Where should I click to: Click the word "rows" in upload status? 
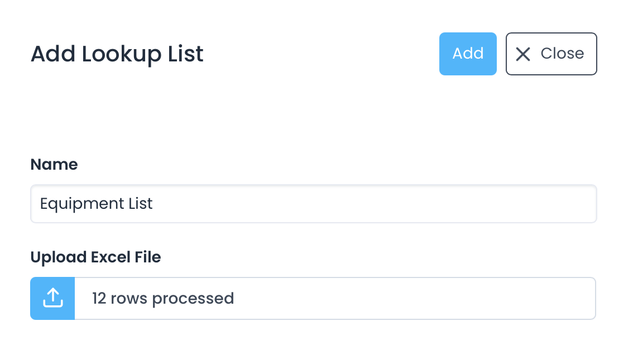click(129, 299)
